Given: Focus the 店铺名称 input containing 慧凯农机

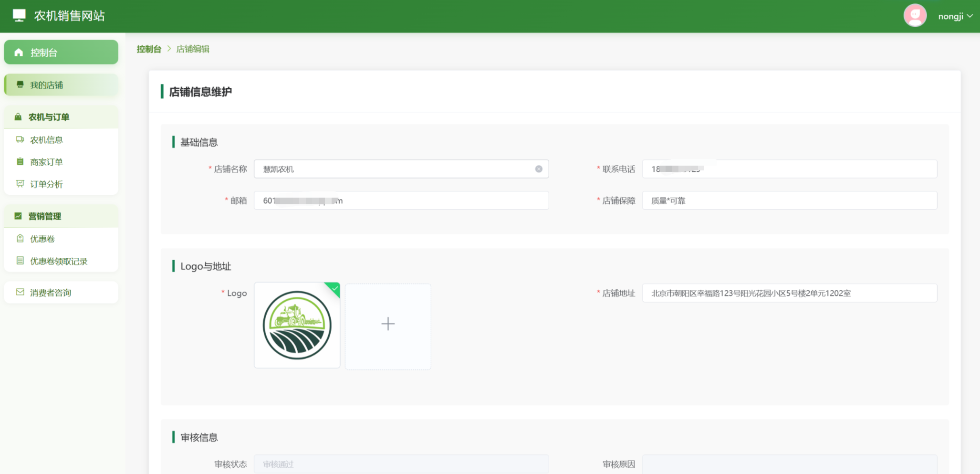Looking at the screenshot, I should [x=401, y=169].
